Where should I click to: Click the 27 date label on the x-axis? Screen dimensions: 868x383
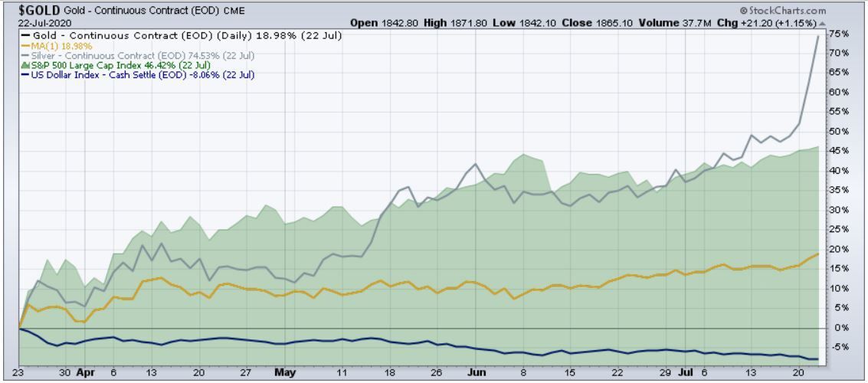(247, 372)
